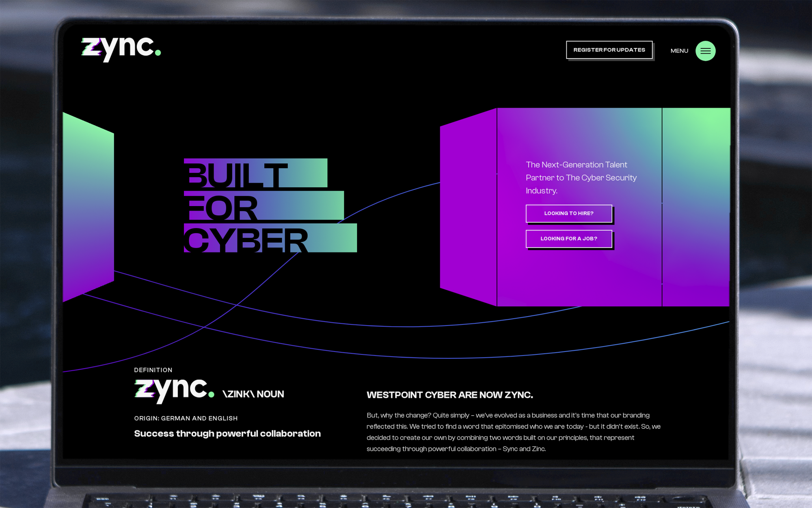Open the green hamburger menu icon
This screenshot has height=508, width=812.
(x=705, y=51)
